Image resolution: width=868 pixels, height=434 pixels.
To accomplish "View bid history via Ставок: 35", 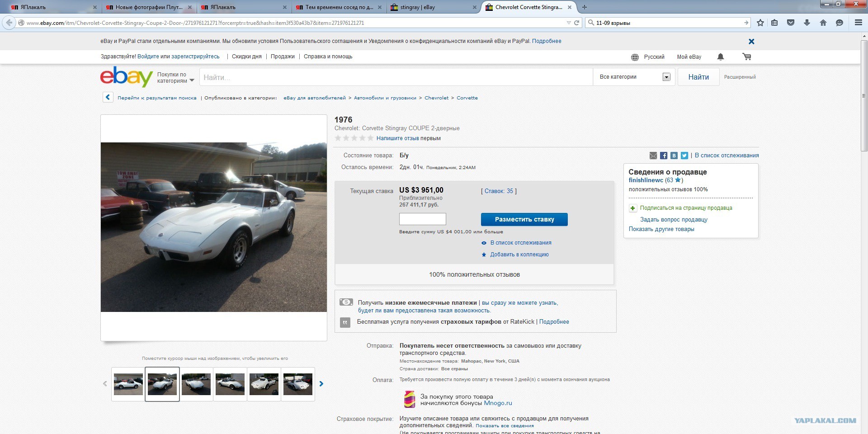I will point(499,191).
